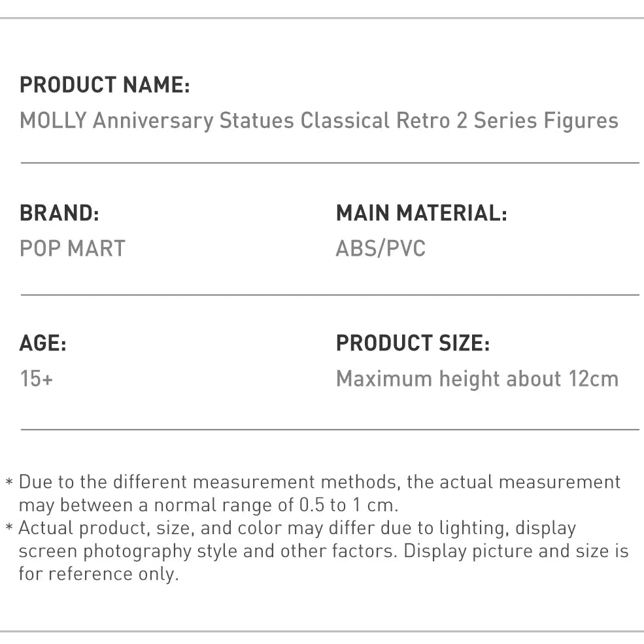Click the 'screen photography style' disclaimer line

tap(323, 551)
